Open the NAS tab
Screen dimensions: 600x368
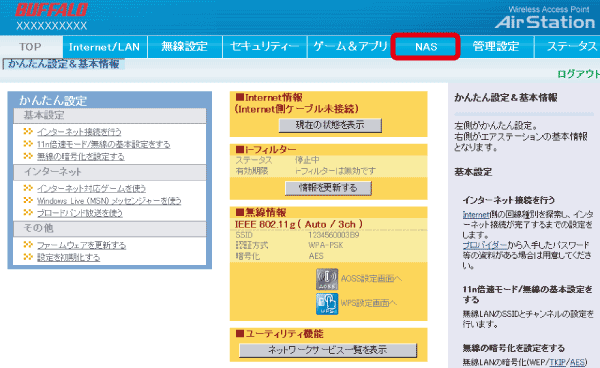tap(426, 47)
